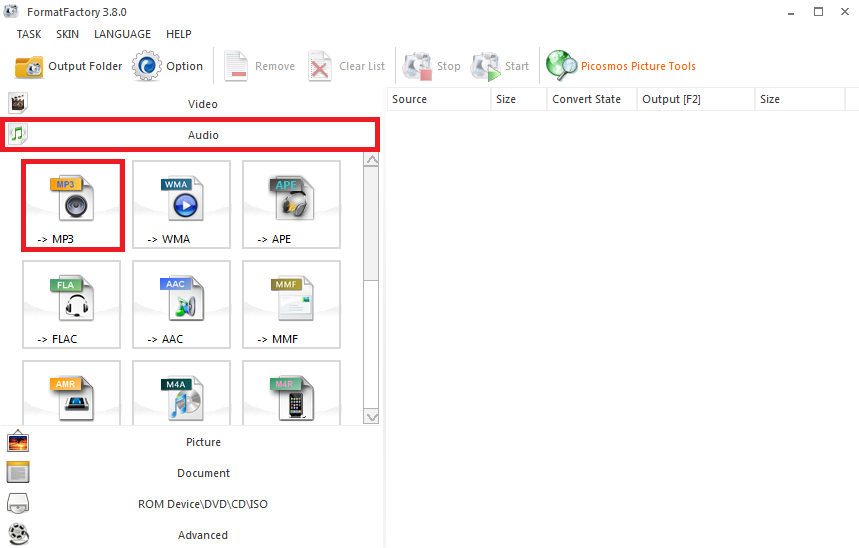Select the -> MP3 conversion icon
This screenshot has width=859, height=548.
[x=73, y=206]
